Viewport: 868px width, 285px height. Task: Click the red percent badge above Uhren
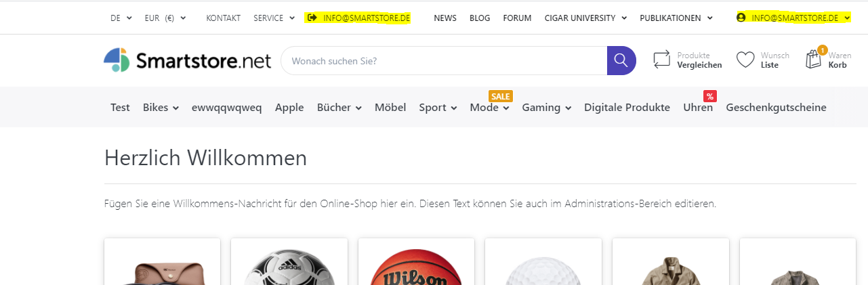coord(710,96)
